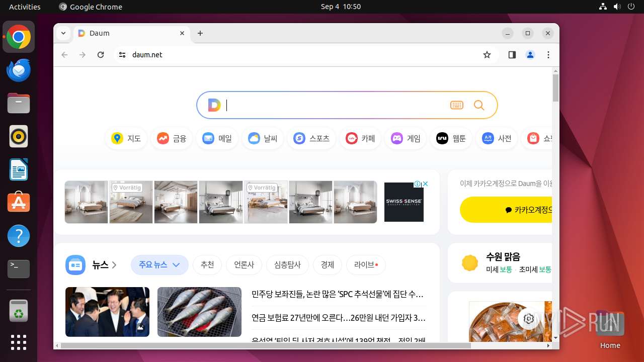Click the 카카오계정 login button
The width and height of the screenshot is (644, 362).
506,210
